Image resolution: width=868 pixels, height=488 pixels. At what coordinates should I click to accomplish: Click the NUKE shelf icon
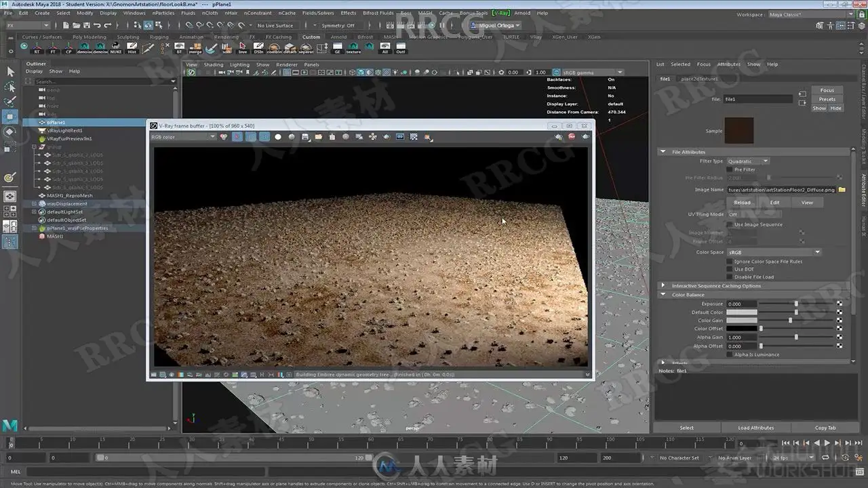[116, 47]
